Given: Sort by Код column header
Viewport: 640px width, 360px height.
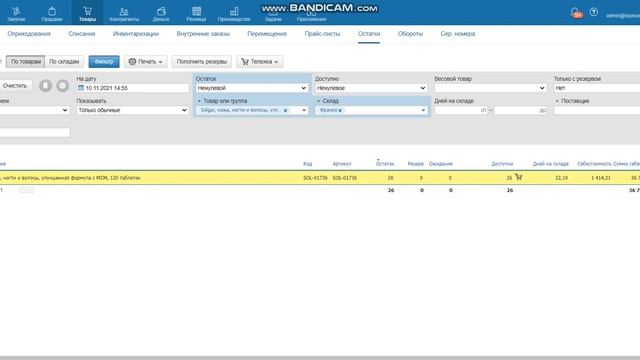Looking at the screenshot, I should tap(307, 164).
